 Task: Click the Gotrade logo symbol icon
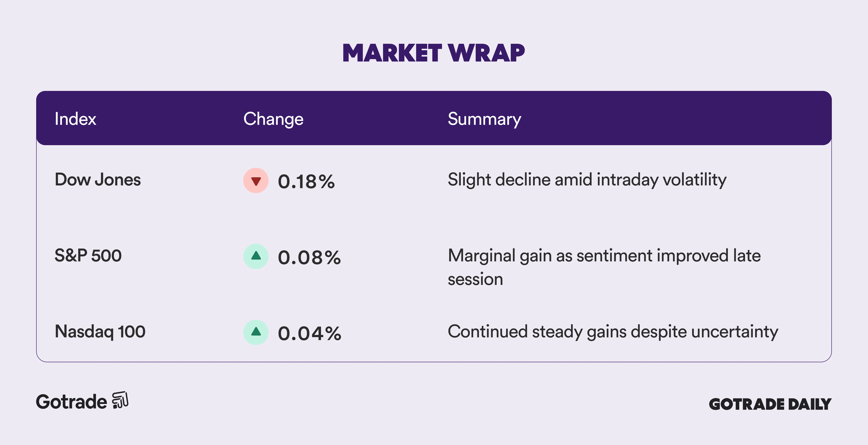point(120,400)
